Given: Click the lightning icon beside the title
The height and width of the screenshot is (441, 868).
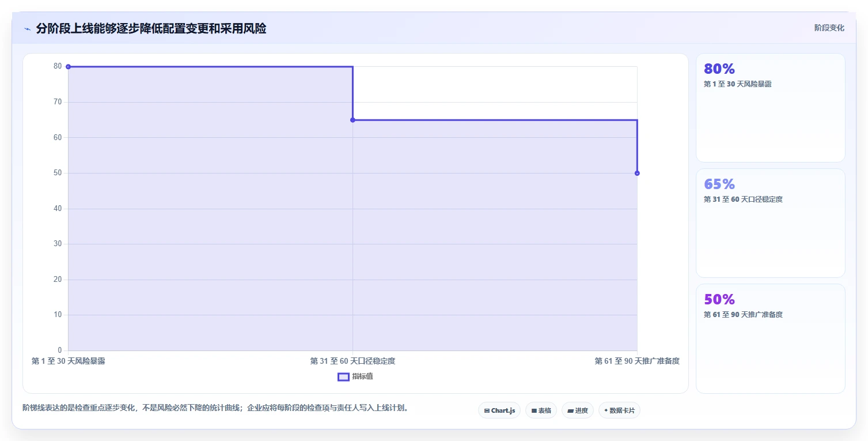Looking at the screenshot, I should [x=27, y=29].
